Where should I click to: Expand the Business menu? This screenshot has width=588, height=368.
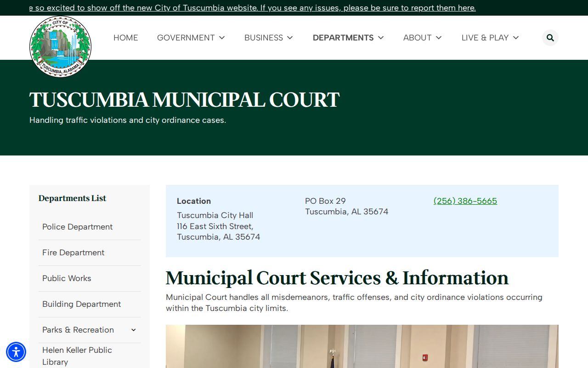pos(268,38)
